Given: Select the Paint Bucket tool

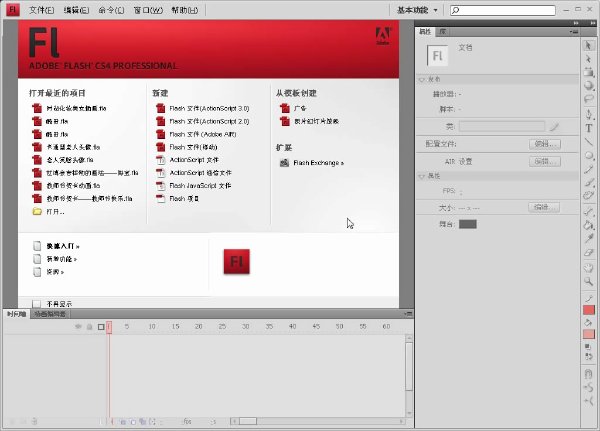Looking at the screenshot, I should pos(589,225).
